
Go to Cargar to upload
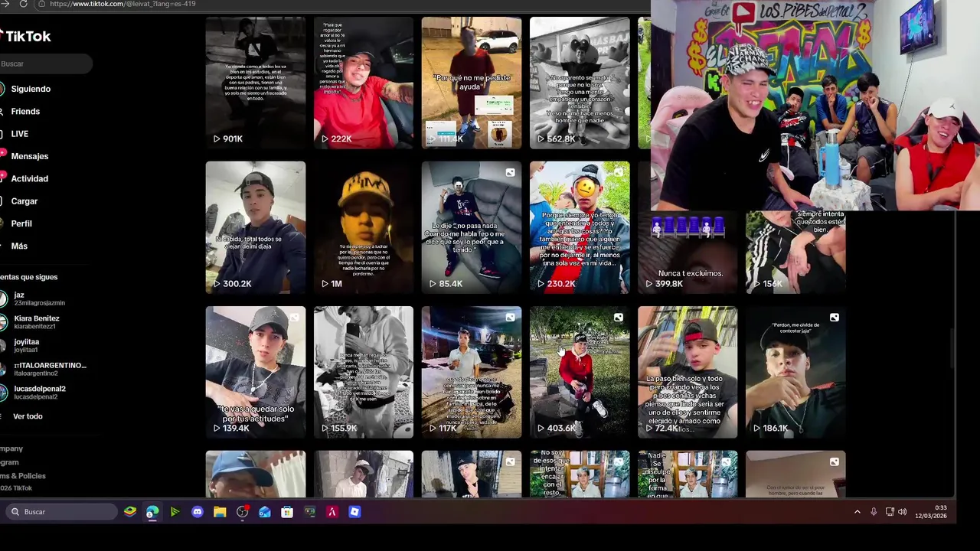pyautogui.click(x=24, y=201)
